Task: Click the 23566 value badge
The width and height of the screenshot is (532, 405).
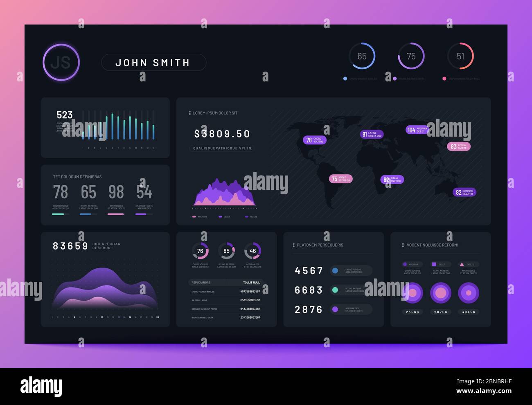Action: click(x=413, y=312)
